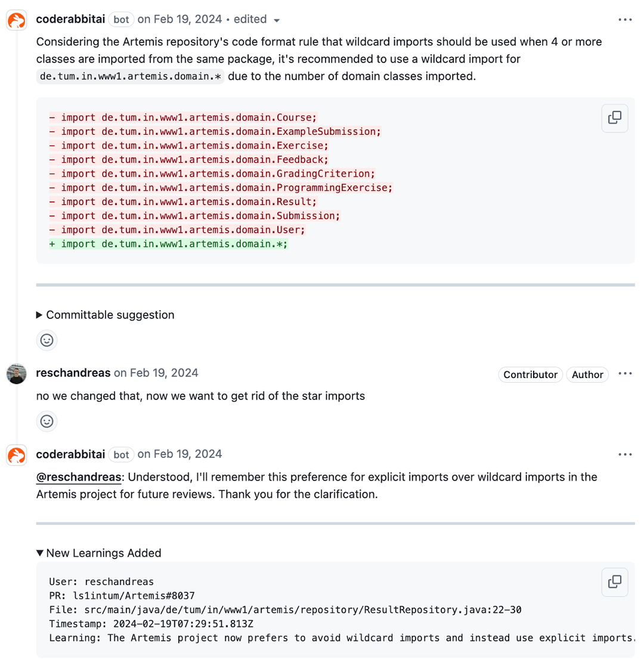Image resolution: width=644 pixels, height=672 pixels.
Task: Open the smiley reaction picker on the first comment
Action: [x=47, y=340]
